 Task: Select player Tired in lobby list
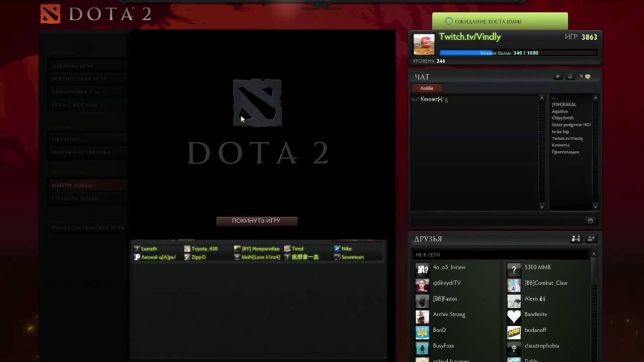(297, 249)
